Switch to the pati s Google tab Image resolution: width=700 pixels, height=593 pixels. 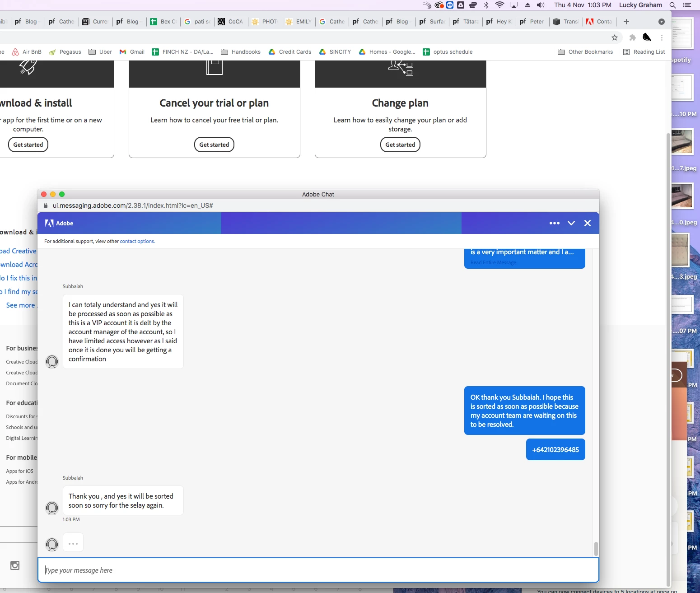(x=197, y=22)
